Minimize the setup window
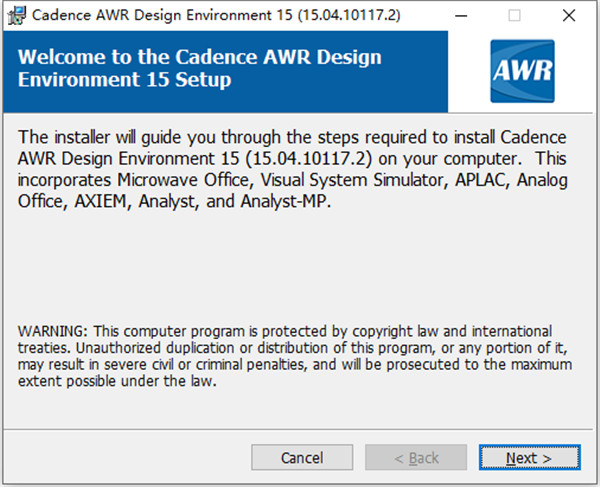Image resolution: width=600 pixels, height=487 pixels. (461, 16)
